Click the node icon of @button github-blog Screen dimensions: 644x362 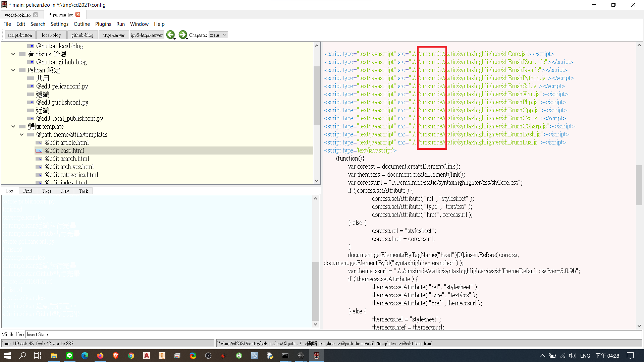pos(31,62)
